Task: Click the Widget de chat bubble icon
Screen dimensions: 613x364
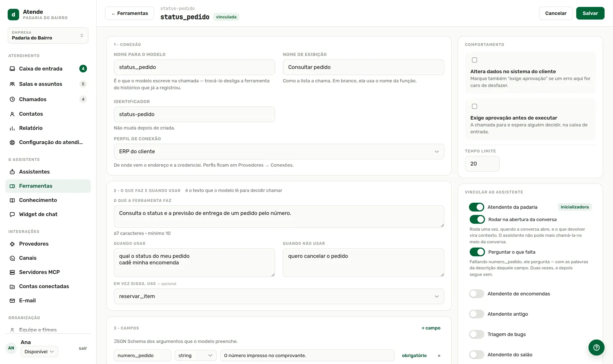Action: click(x=12, y=214)
